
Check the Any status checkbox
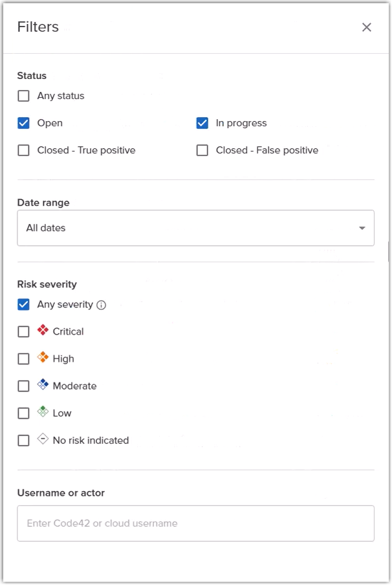(x=24, y=96)
